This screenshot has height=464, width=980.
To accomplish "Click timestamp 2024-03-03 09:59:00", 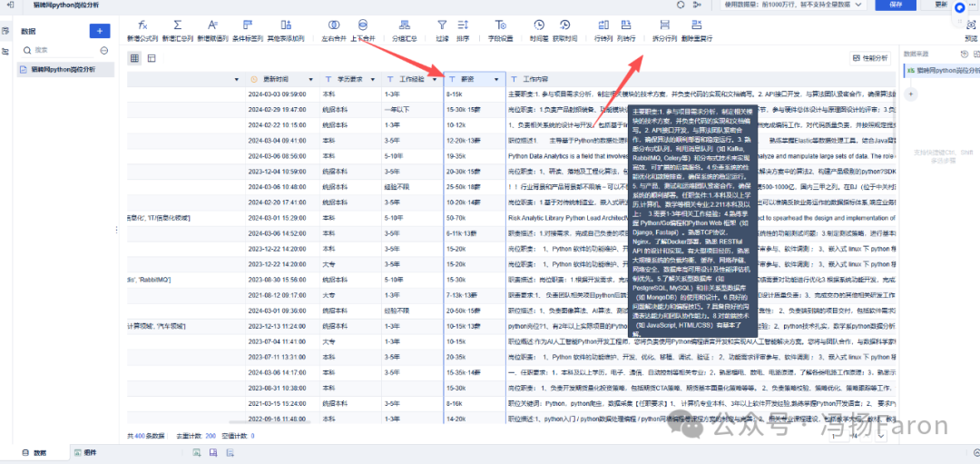I will pyautogui.click(x=276, y=94).
